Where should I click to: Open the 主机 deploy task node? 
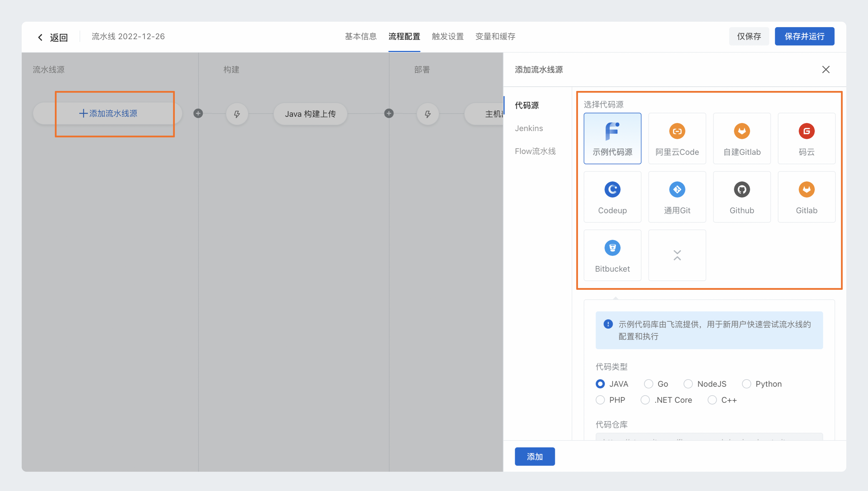point(484,114)
